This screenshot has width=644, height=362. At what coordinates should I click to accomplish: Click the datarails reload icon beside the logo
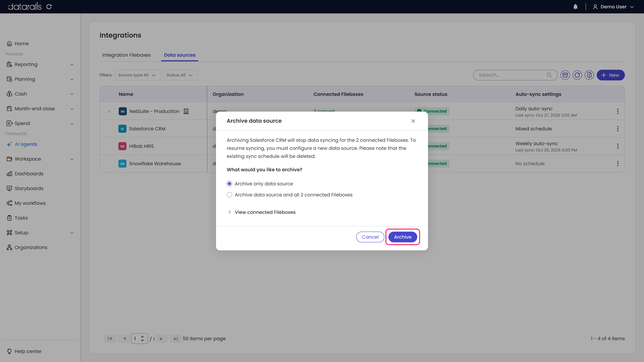coord(49,7)
